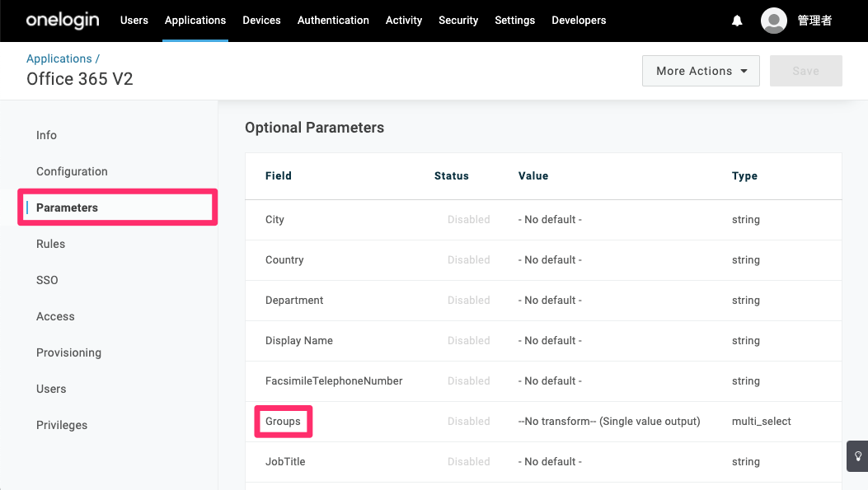
Task: Open the Country parameter row
Action: pyautogui.click(x=543, y=260)
